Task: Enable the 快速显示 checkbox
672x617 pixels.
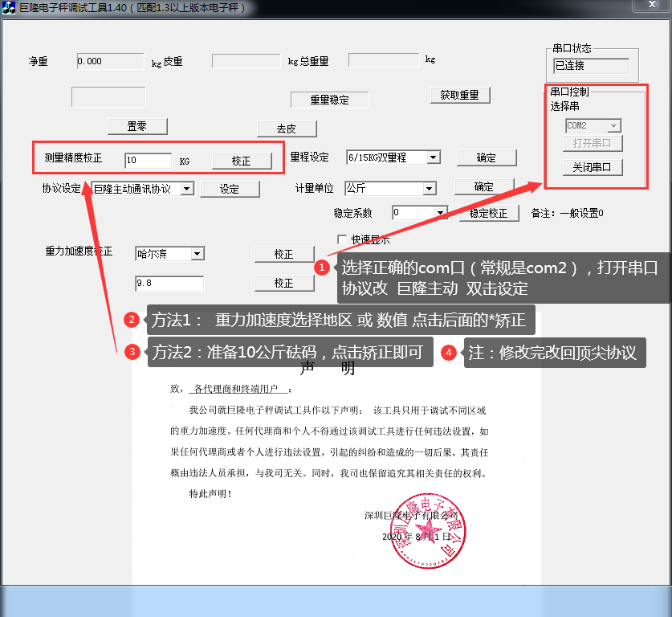Action: coord(342,239)
